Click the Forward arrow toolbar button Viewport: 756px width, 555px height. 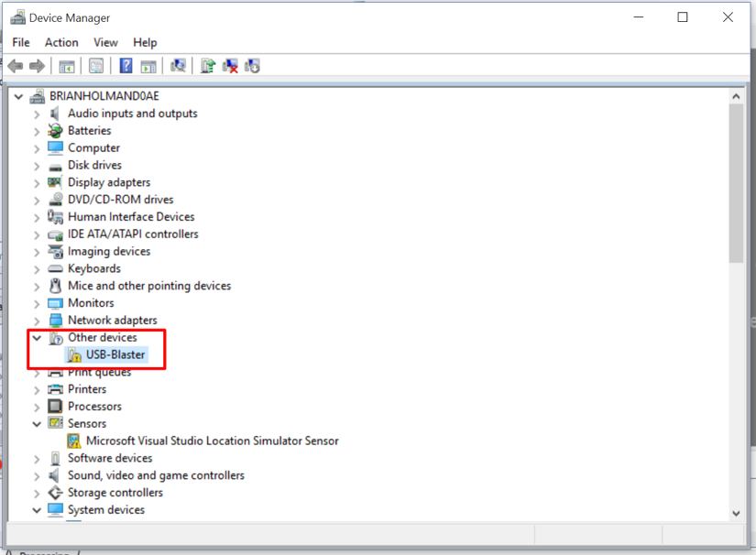coord(38,66)
